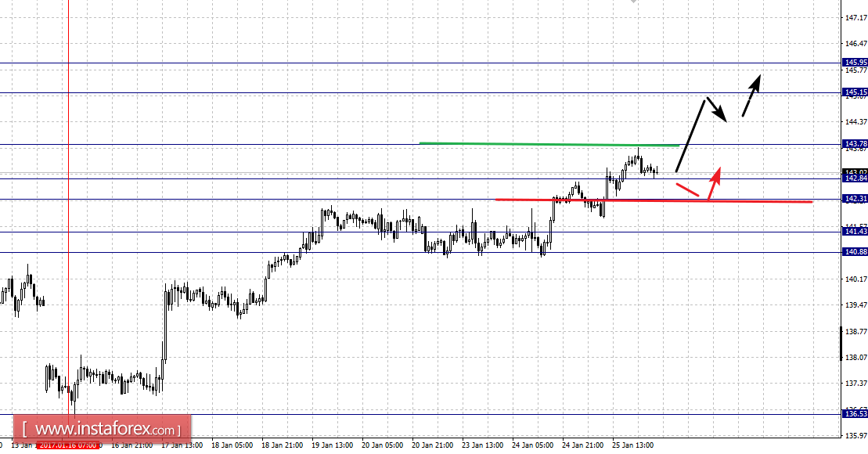Viewport: 868px width, 454px height.
Task: Click the 142.84 price level label
Action: point(855,178)
